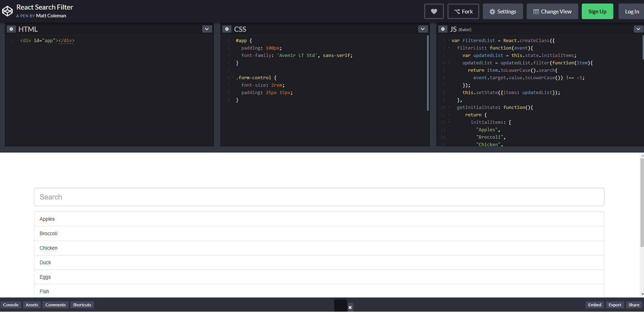644x313 pixels.
Task: Click Change View button
Action: click(x=552, y=11)
